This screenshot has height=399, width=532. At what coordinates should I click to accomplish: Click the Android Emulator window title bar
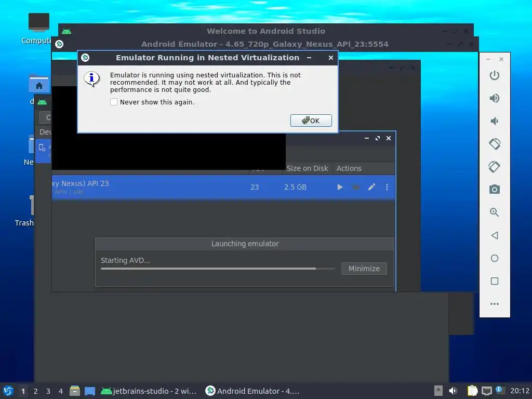pyautogui.click(x=264, y=44)
